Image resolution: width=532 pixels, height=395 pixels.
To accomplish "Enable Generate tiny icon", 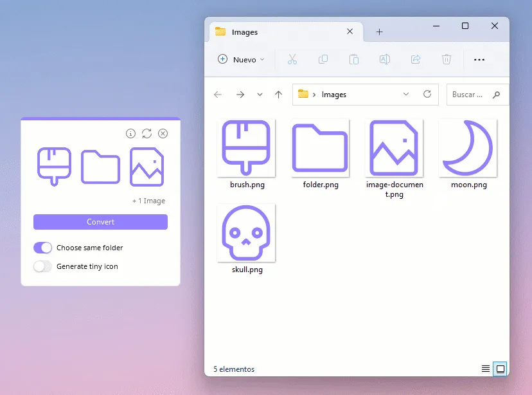I will tap(42, 266).
